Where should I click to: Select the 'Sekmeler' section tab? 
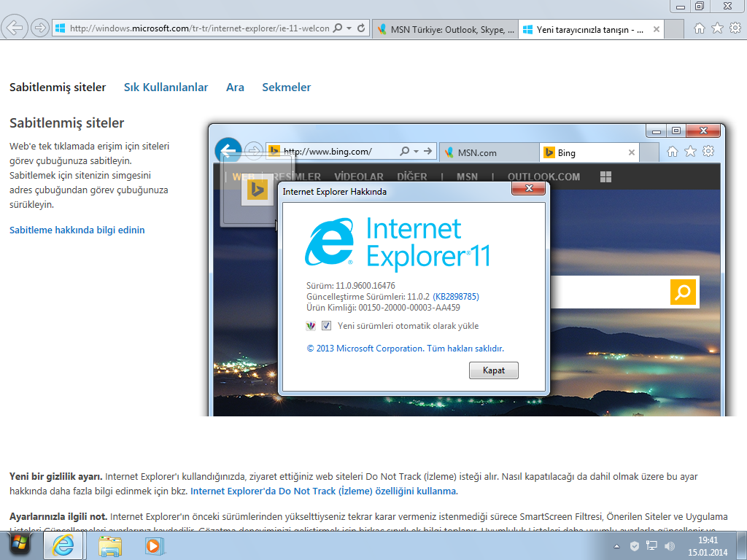coord(286,87)
